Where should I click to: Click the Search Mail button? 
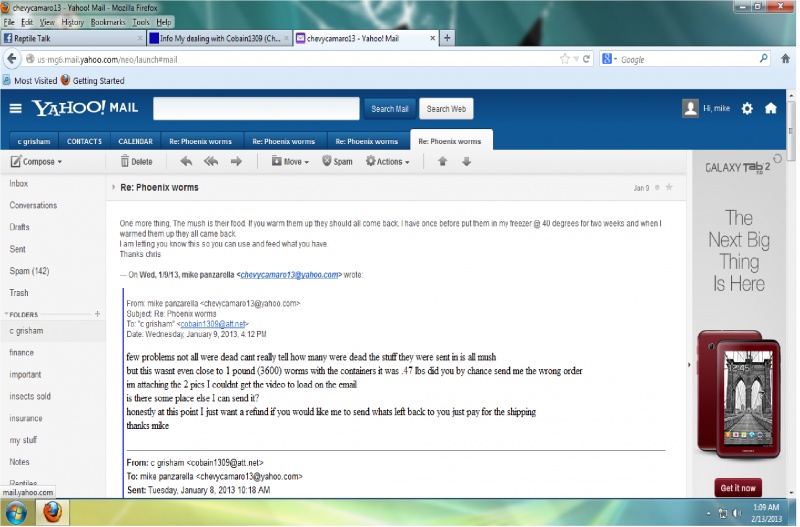390,109
